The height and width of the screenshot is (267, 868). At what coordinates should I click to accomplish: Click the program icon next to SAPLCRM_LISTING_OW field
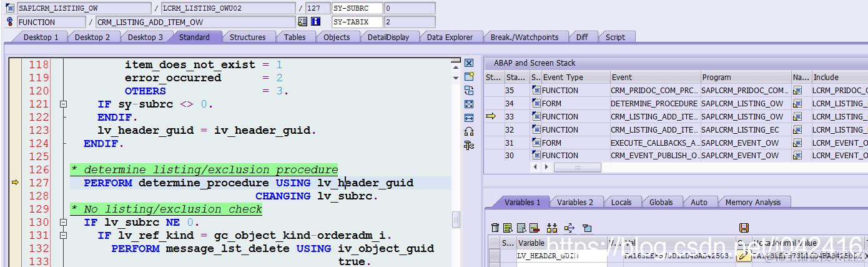(x=9, y=8)
